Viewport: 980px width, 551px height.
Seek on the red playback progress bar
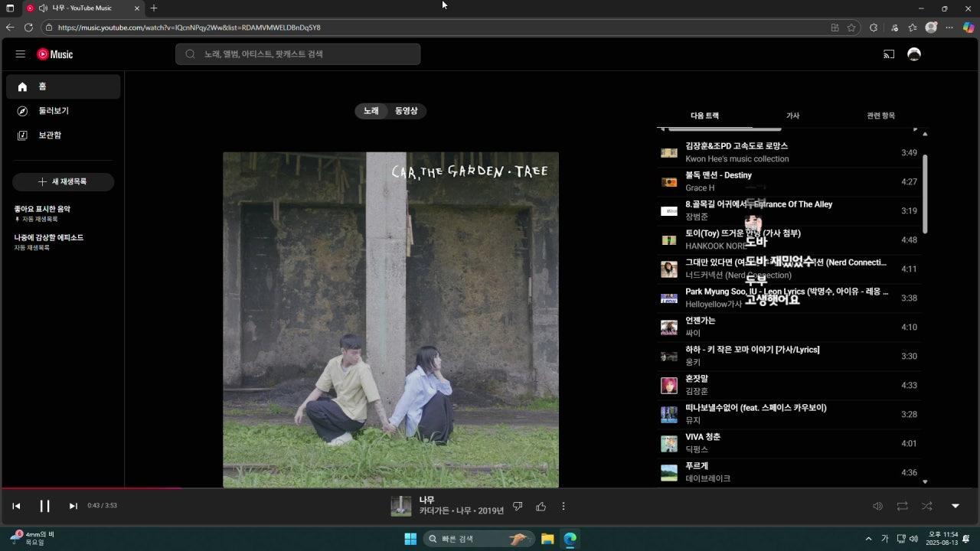pos(91,488)
